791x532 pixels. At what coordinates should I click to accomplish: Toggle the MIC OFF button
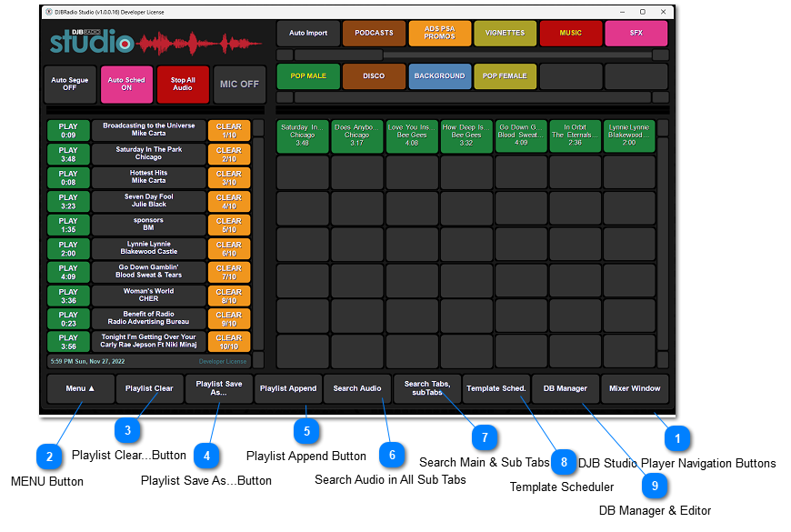[239, 85]
